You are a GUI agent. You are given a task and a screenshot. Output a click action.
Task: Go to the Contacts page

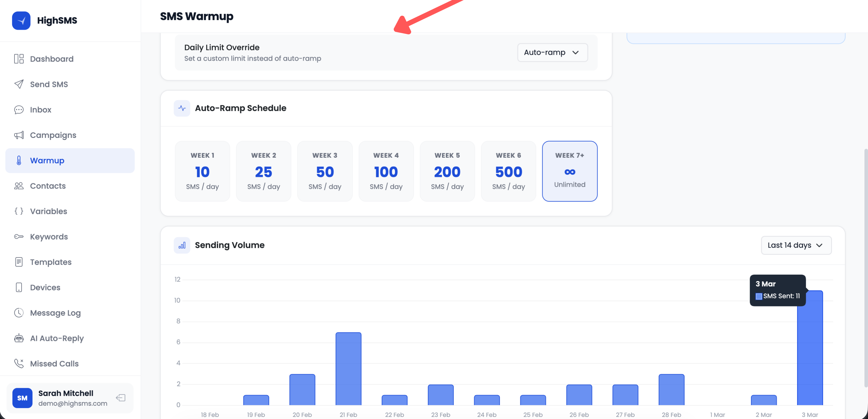pos(48,186)
